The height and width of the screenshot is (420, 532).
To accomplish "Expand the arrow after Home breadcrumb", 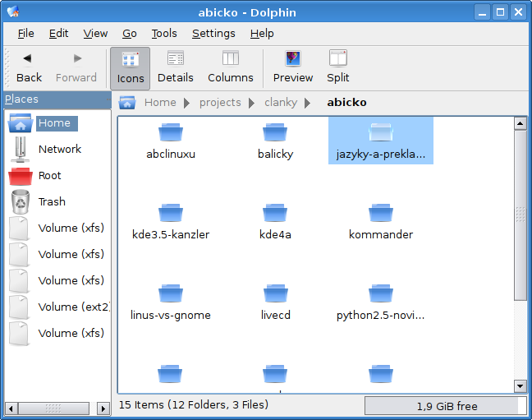I will coord(186,103).
